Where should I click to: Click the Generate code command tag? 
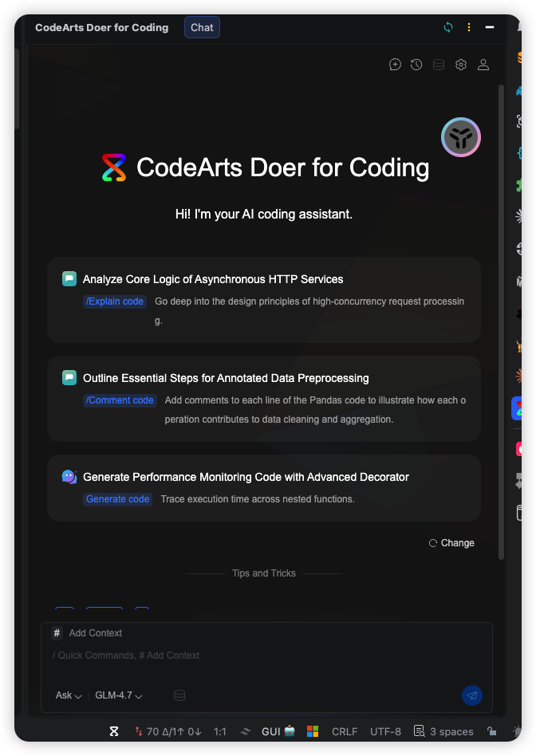coord(118,499)
